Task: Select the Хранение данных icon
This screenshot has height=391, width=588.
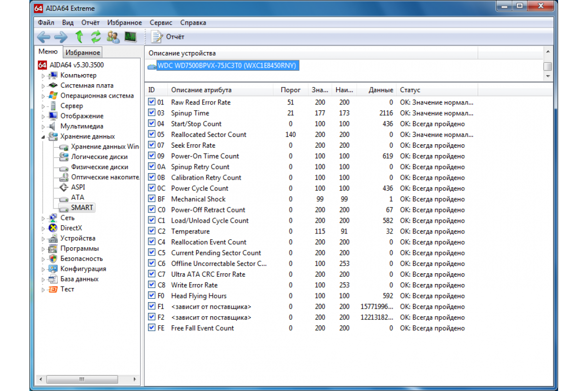Action: tap(53, 136)
